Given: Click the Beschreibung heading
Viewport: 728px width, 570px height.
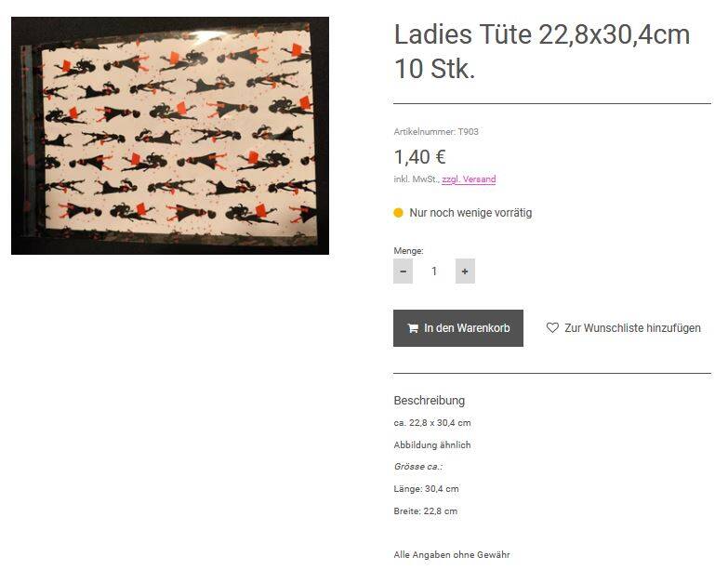Looking at the screenshot, I should pyautogui.click(x=429, y=401).
